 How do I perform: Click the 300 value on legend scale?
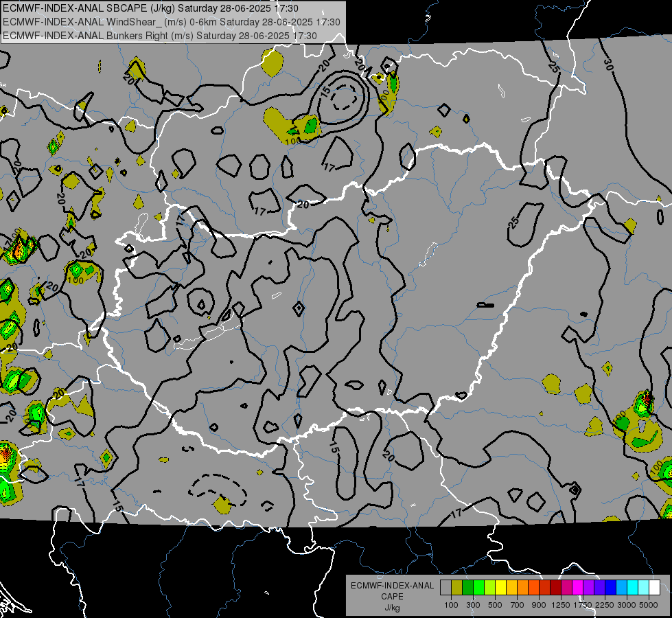tap(473, 605)
